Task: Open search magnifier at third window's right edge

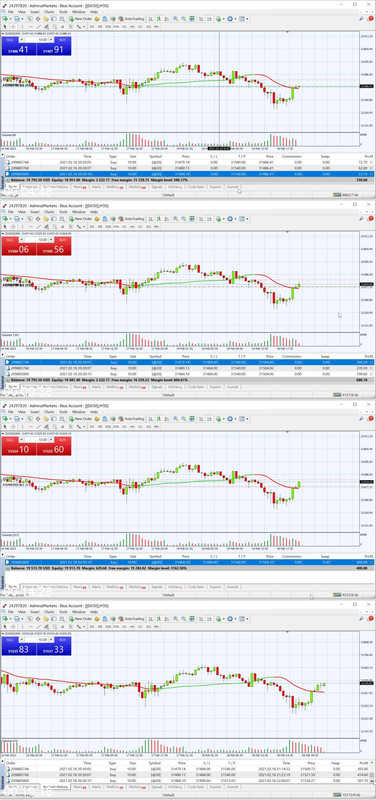Action: (x=361, y=418)
